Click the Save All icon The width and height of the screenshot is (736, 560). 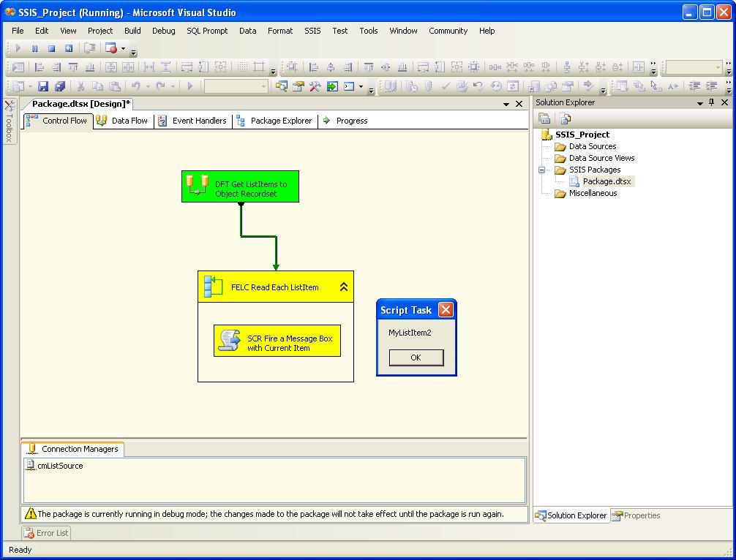[60, 86]
